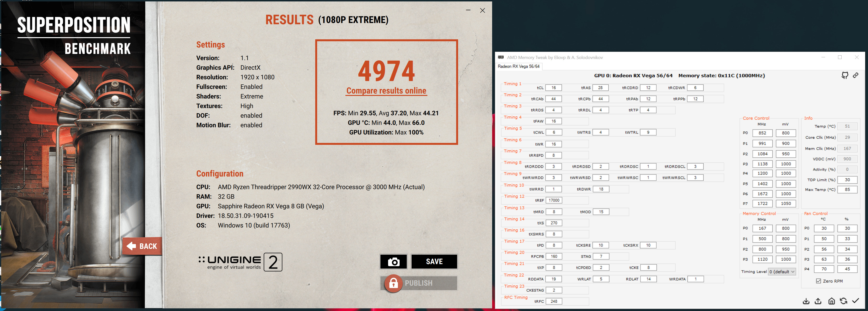Open the GitHub icon link
The height and width of the screenshot is (311, 868).
pos(845,76)
